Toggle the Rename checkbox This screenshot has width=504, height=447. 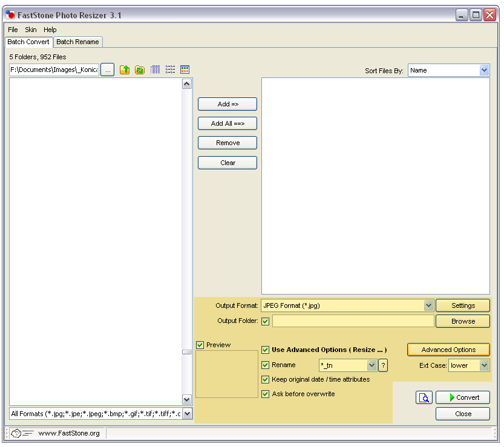click(x=265, y=365)
